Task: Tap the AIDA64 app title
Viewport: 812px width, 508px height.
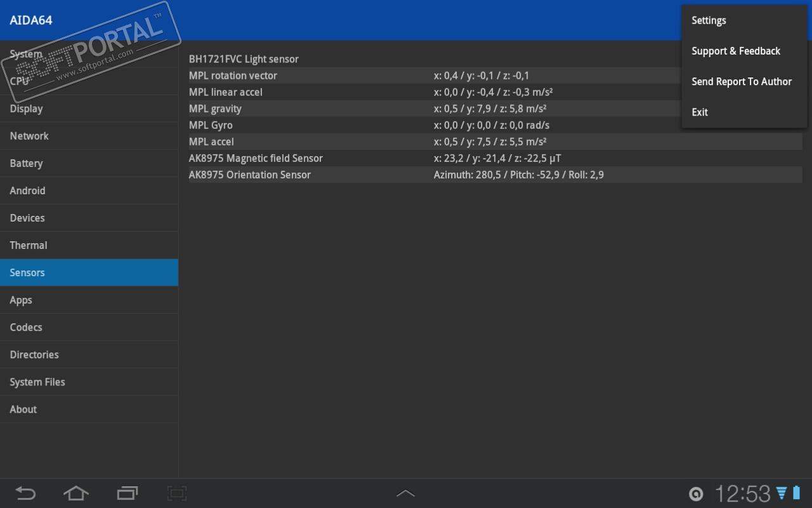Action: (31, 20)
